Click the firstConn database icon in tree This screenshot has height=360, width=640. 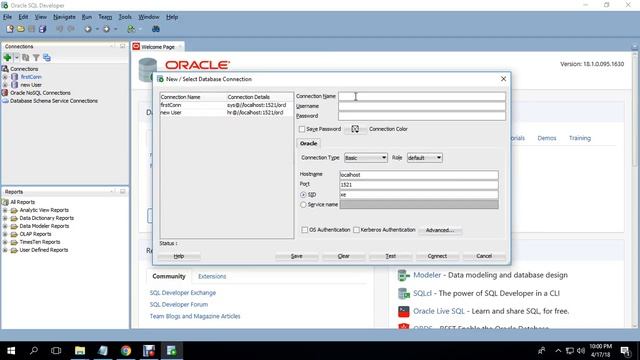15,77
